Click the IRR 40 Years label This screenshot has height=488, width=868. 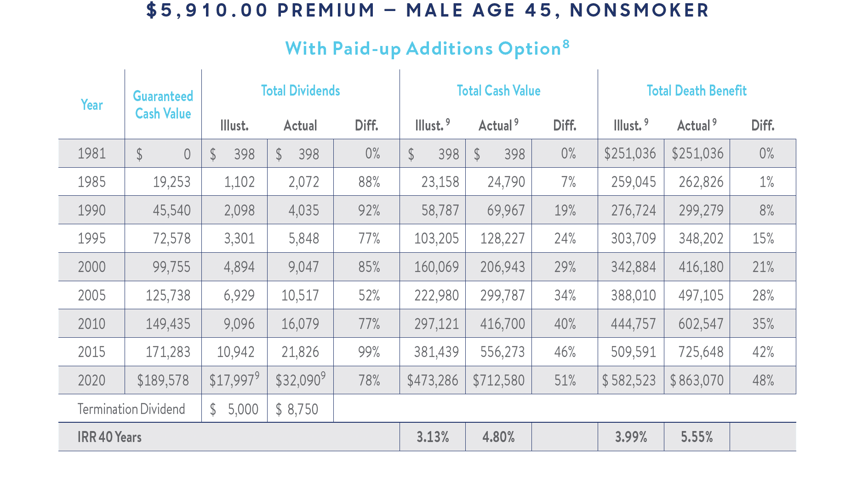click(109, 437)
